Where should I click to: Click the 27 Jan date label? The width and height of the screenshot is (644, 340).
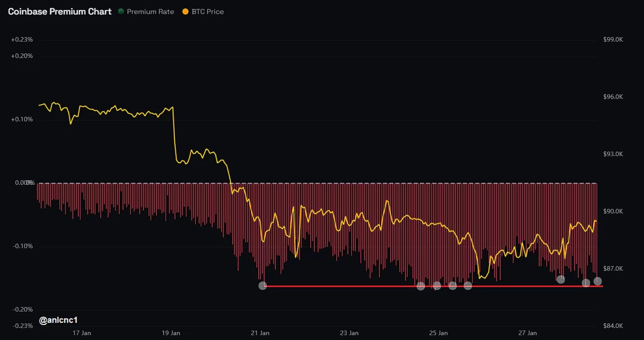[528, 333]
